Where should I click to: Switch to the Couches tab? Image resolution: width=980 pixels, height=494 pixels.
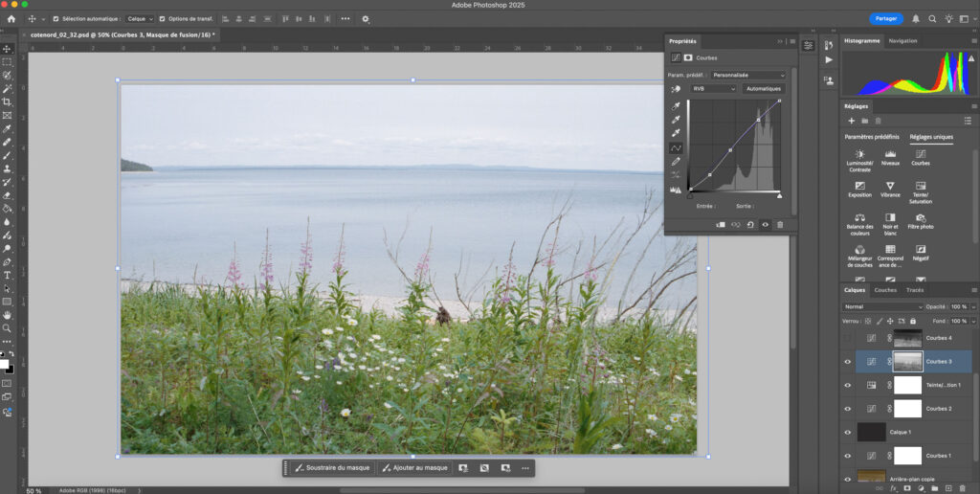coord(885,290)
